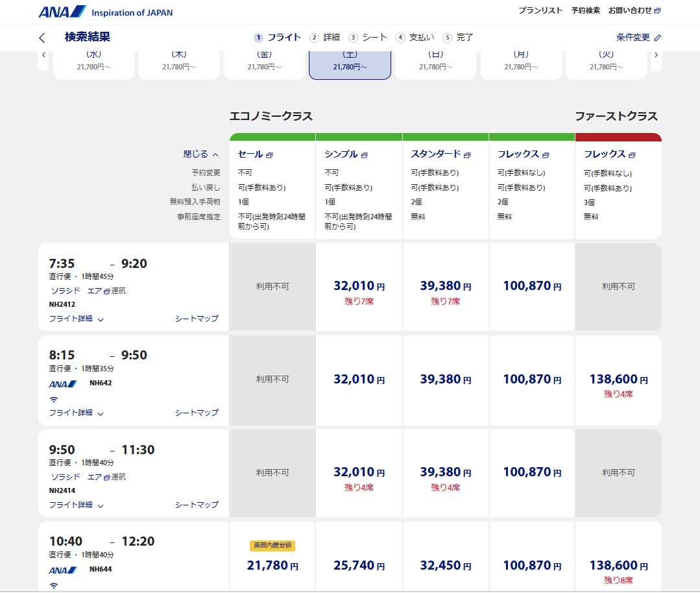Show the next dates with right arrow
The width and height of the screenshot is (700, 593).
click(x=656, y=55)
